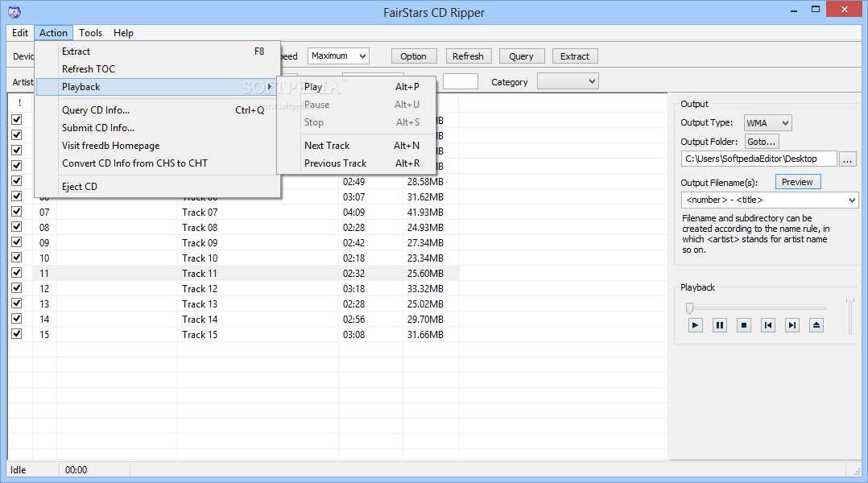Select Refresh TOC menu item
The width and height of the screenshot is (868, 483).
158,69
